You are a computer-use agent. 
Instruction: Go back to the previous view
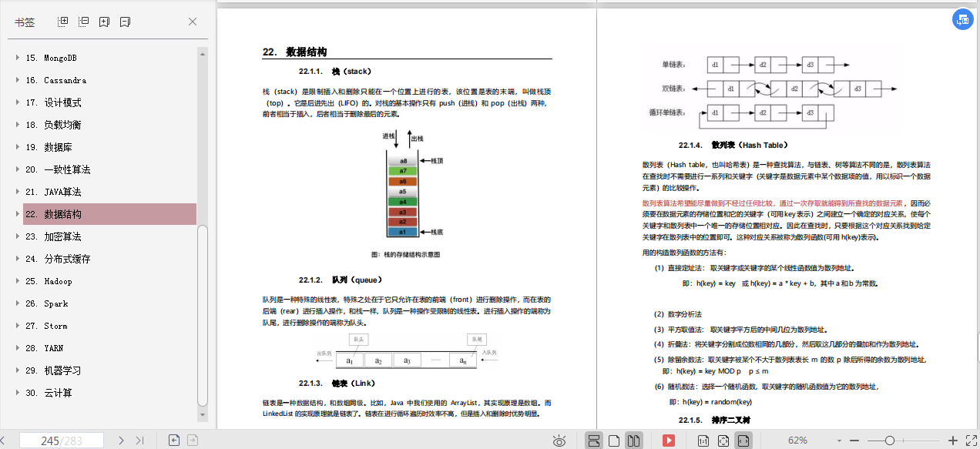[174, 441]
